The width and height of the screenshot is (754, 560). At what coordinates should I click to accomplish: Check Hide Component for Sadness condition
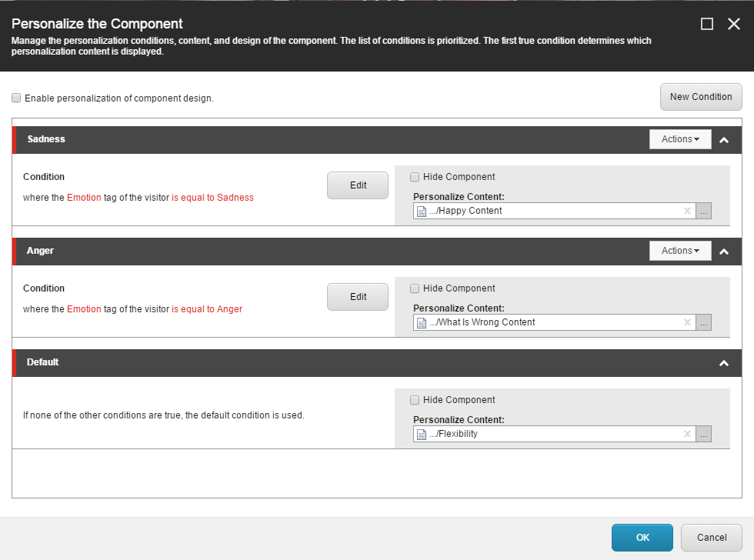(x=415, y=177)
